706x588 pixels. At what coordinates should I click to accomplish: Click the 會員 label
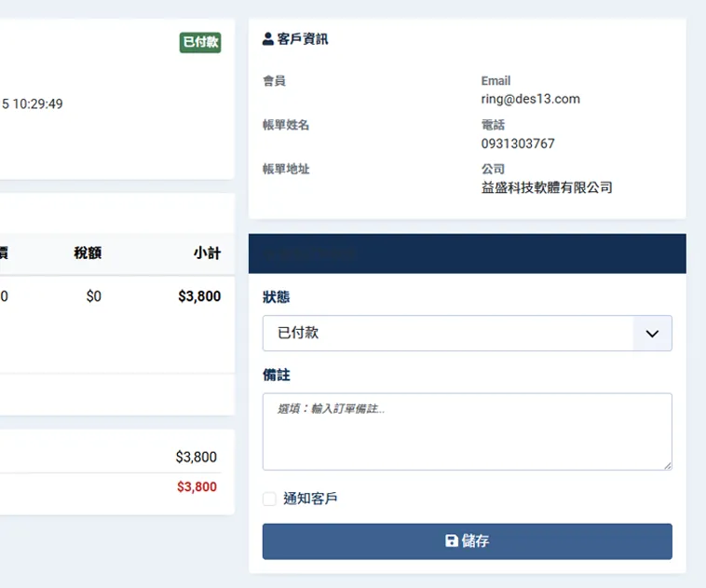pos(274,81)
